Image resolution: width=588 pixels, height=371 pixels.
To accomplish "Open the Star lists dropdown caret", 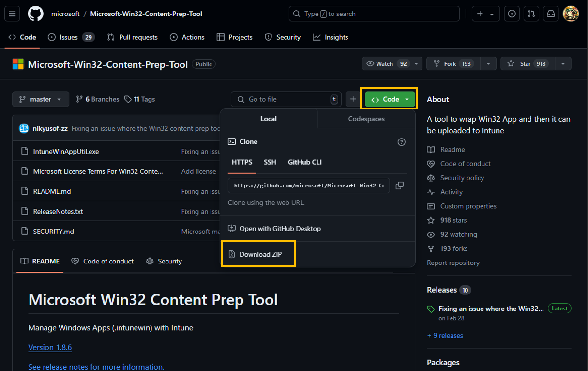I will pyautogui.click(x=563, y=64).
